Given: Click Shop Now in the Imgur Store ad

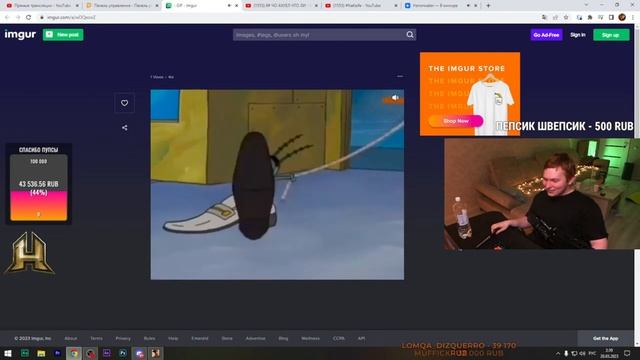Looking at the screenshot, I should tap(456, 121).
